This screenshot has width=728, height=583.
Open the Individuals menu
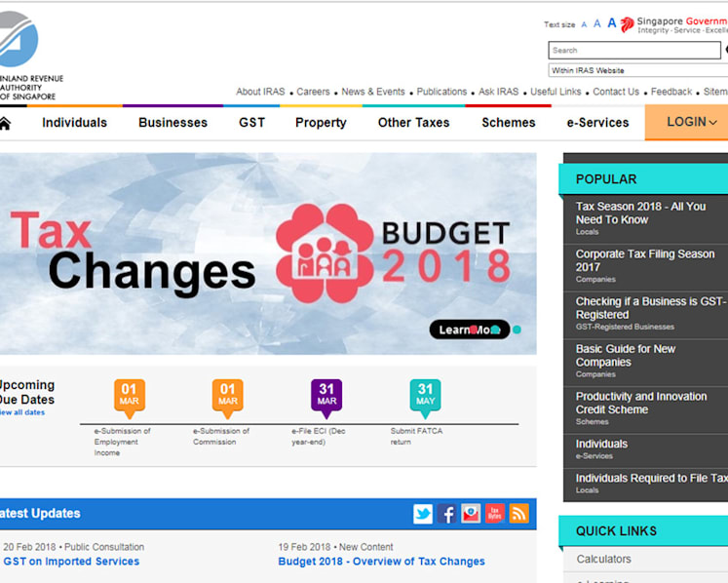[75, 123]
